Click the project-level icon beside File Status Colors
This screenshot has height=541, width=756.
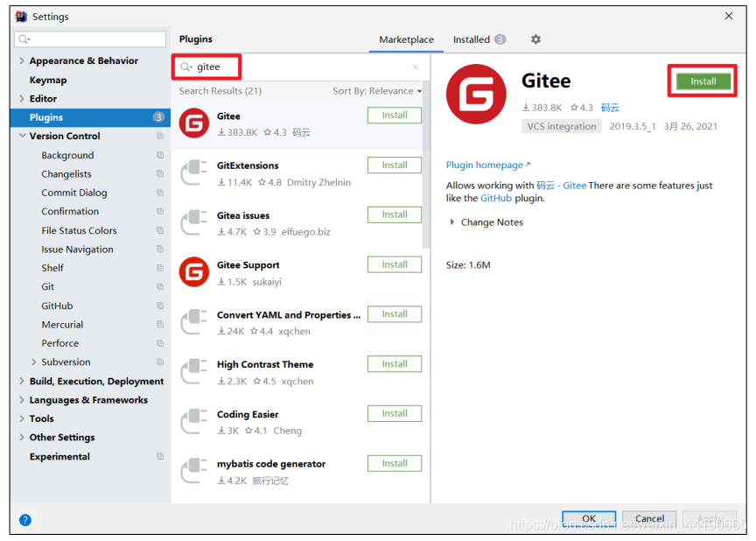(160, 230)
